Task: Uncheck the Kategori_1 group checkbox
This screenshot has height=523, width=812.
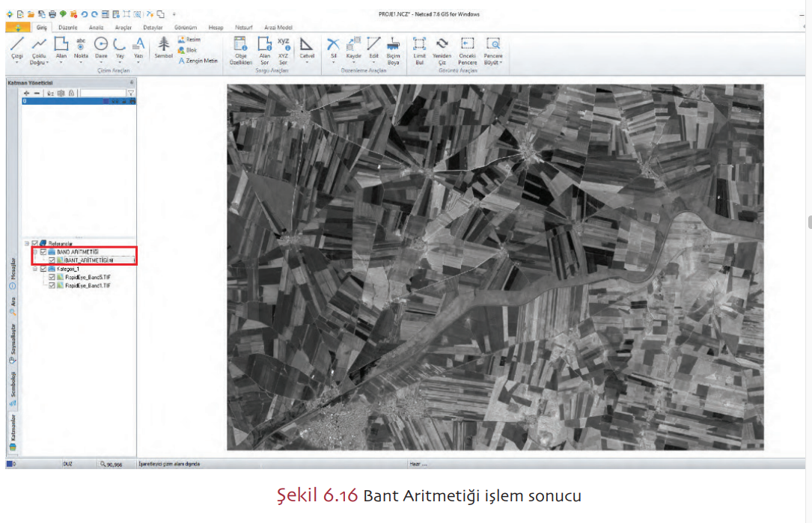Action: click(43, 269)
